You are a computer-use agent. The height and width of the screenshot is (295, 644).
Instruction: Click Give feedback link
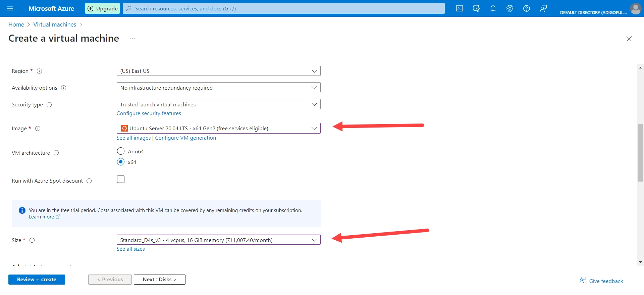pyautogui.click(x=601, y=281)
